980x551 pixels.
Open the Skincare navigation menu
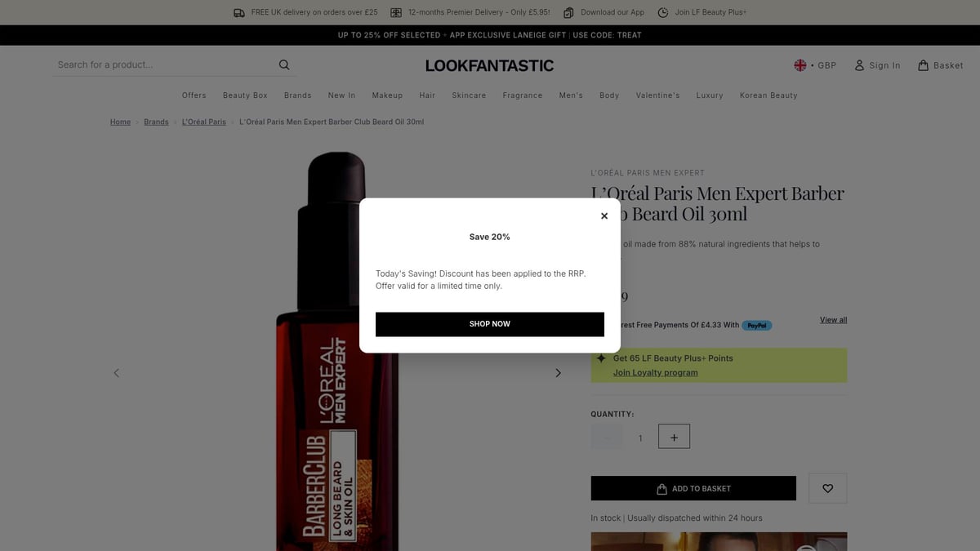point(469,96)
